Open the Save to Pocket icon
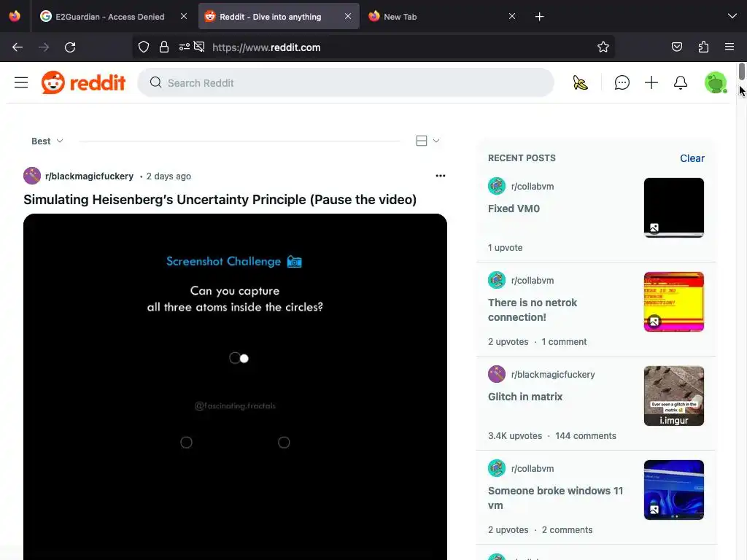The image size is (747, 560). [x=677, y=47]
